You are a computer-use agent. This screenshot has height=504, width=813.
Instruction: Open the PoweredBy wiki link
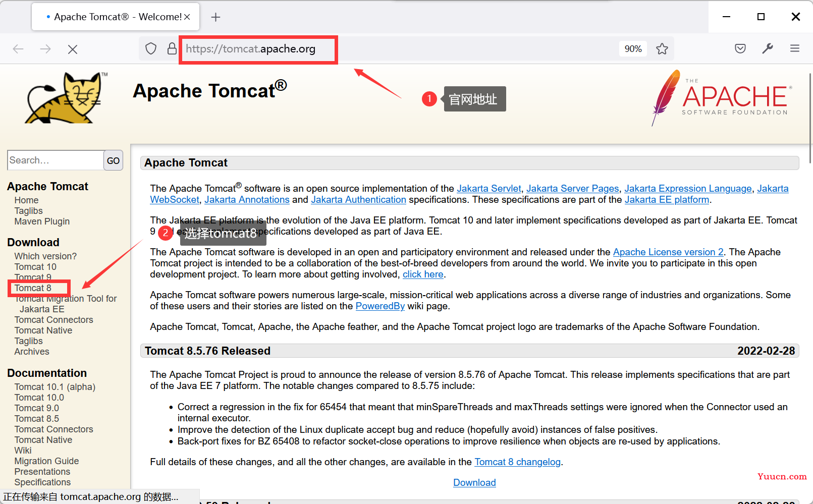point(380,306)
